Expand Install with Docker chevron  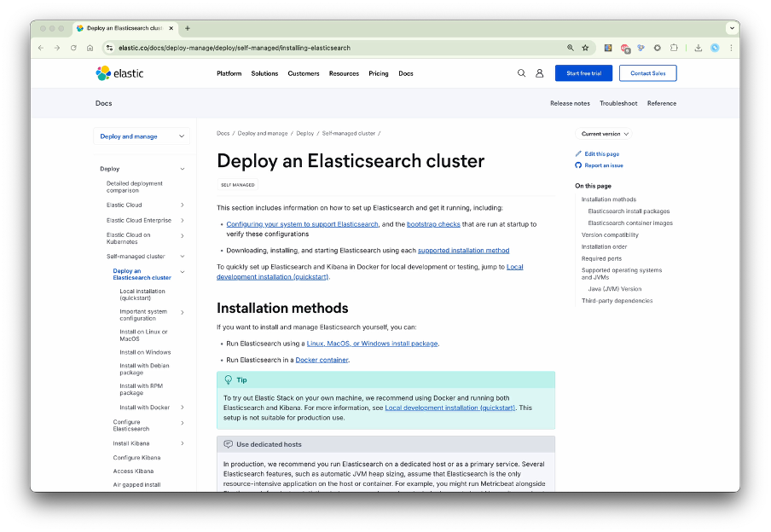click(x=183, y=408)
